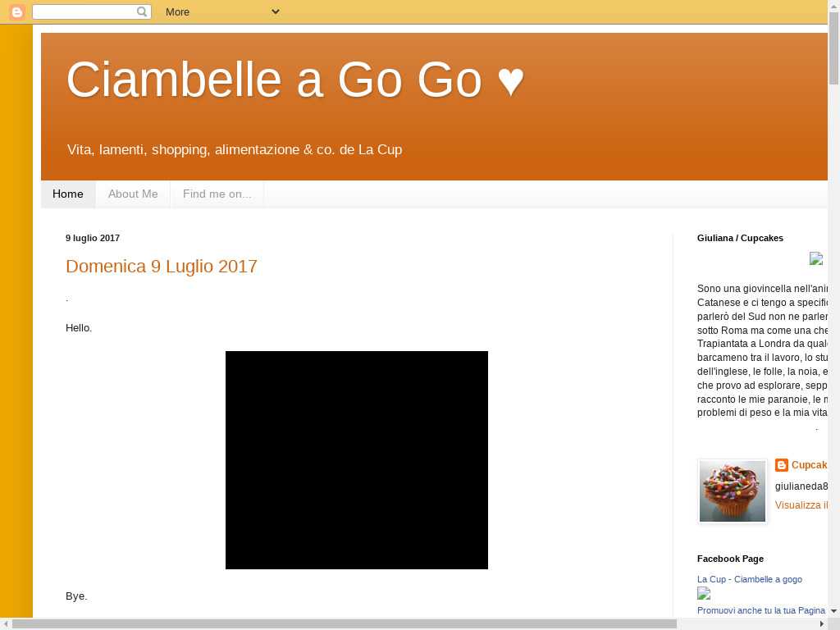Click the cupcake profile thumbnail
The image size is (840, 630).
point(733,491)
